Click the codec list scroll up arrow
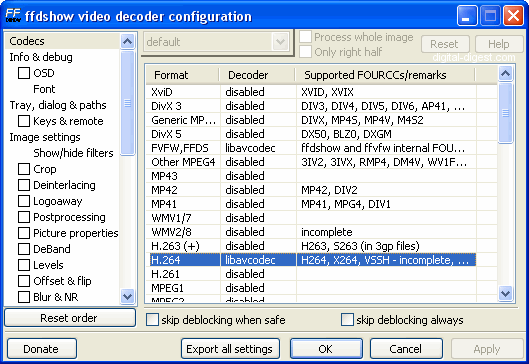 (505, 73)
